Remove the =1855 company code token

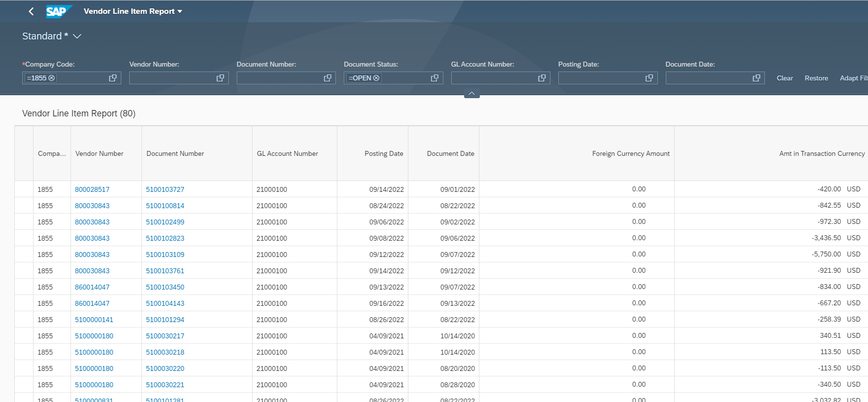tap(52, 78)
